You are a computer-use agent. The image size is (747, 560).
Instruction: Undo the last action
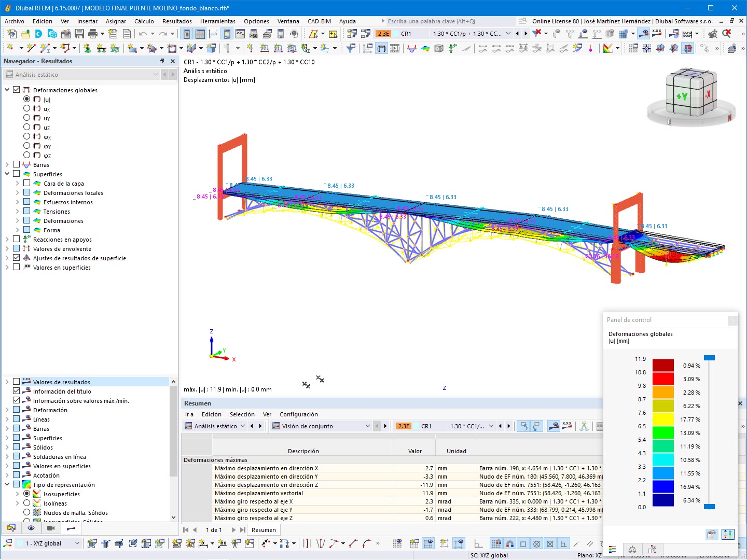(143, 34)
